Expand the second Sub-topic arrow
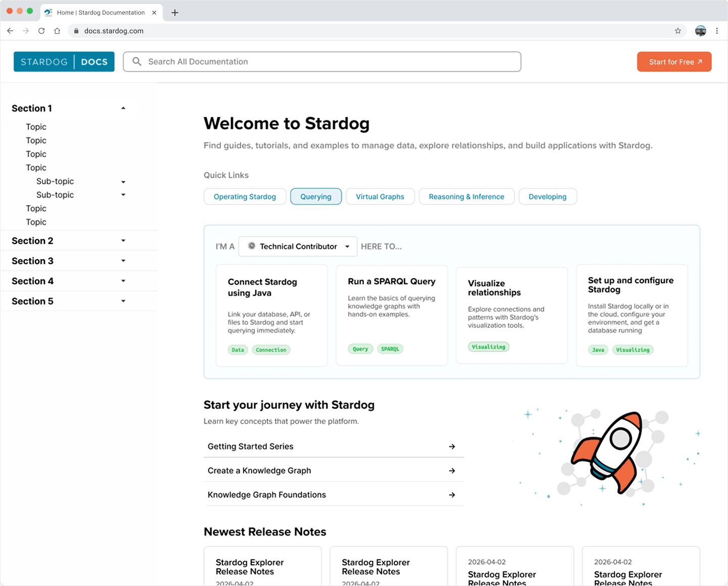Screen dimensions: 728x586 click(123, 195)
